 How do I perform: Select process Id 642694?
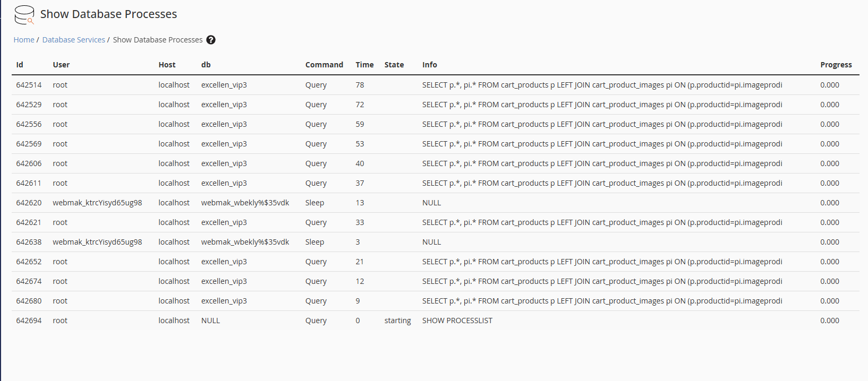point(29,321)
